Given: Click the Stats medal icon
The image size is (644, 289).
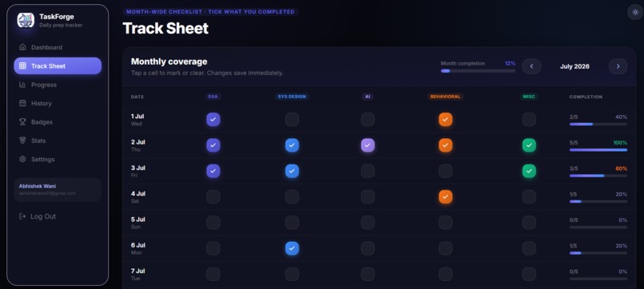Looking at the screenshot, I should 23,141.
